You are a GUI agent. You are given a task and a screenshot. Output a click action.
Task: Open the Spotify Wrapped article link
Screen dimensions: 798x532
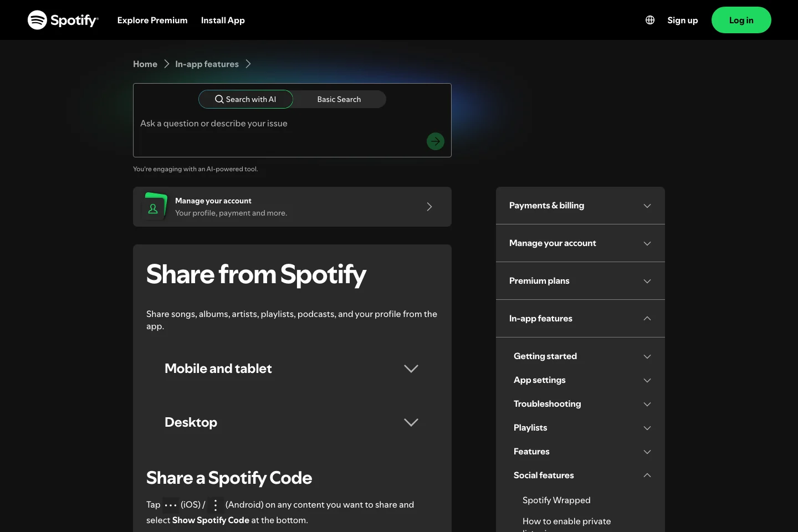tap(556, 500)
